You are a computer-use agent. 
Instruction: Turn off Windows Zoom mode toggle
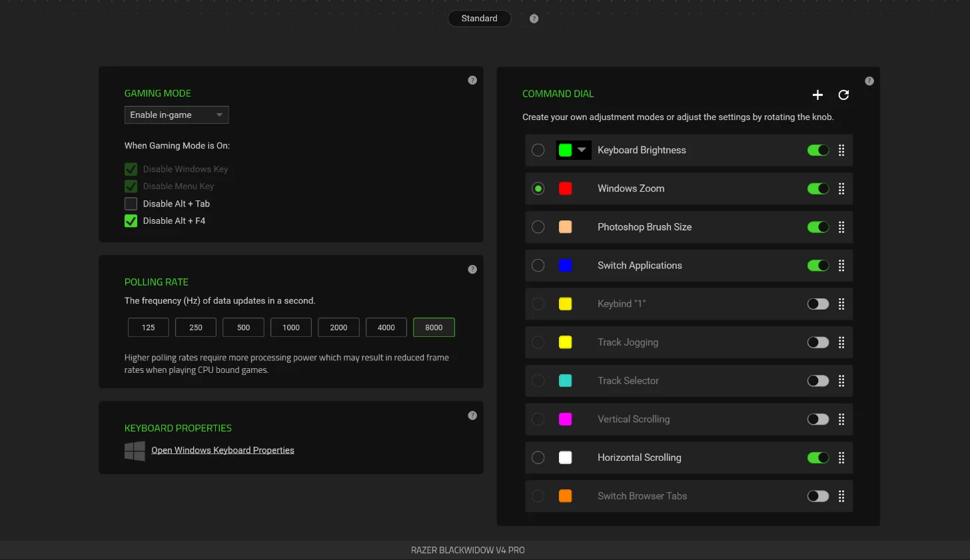[818, 188]
